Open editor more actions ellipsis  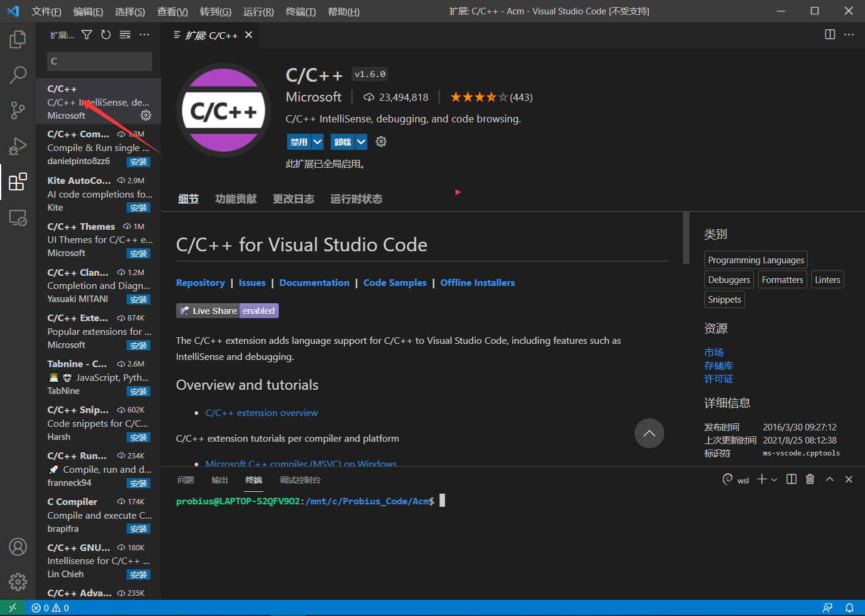(x=849, y=35)
